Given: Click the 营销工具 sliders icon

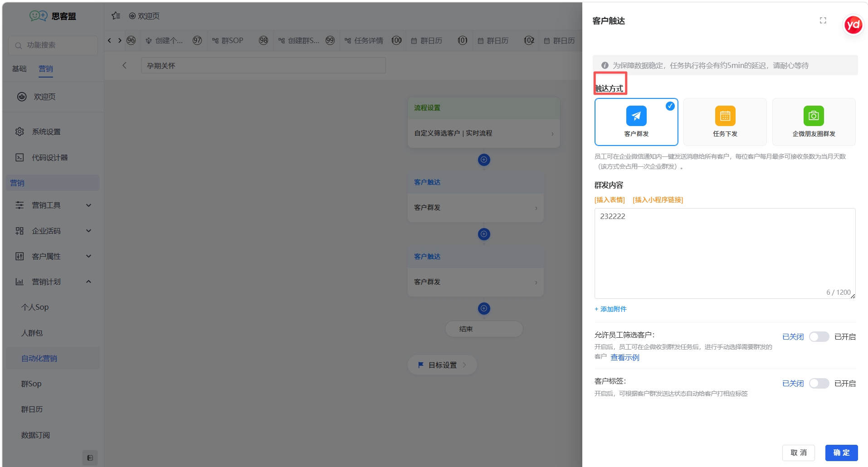Looking at the screenshot, I should tap(20, 205).
